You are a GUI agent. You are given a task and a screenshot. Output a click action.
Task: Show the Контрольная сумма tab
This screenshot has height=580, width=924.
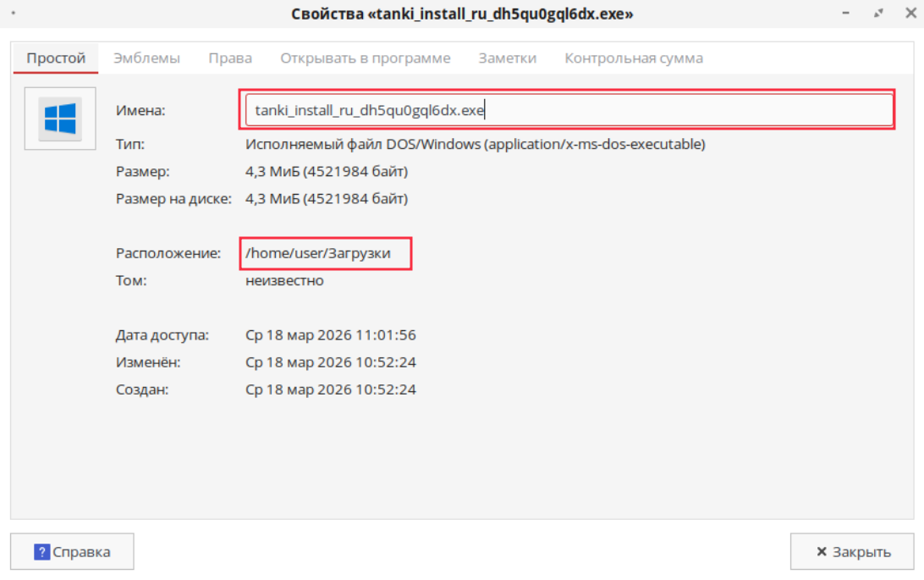point(633,58)
